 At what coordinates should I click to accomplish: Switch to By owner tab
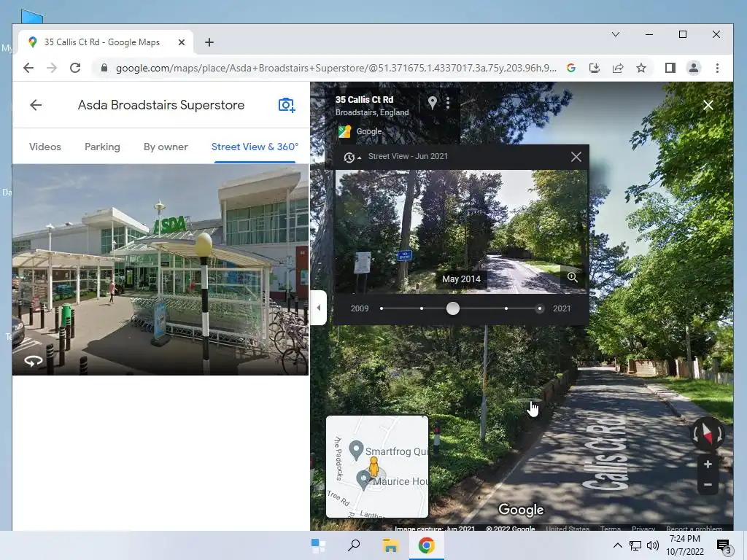click(x=166, y=147)
